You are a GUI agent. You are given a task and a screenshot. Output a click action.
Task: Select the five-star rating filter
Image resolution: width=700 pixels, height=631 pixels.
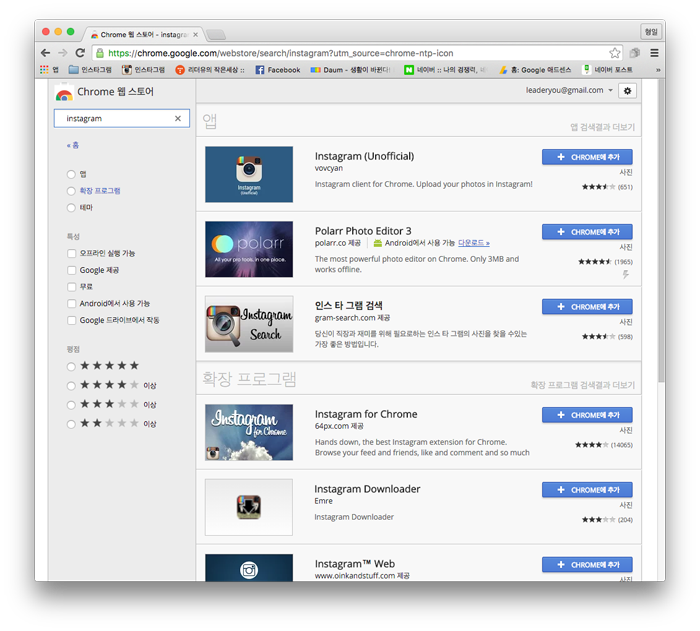71,367
